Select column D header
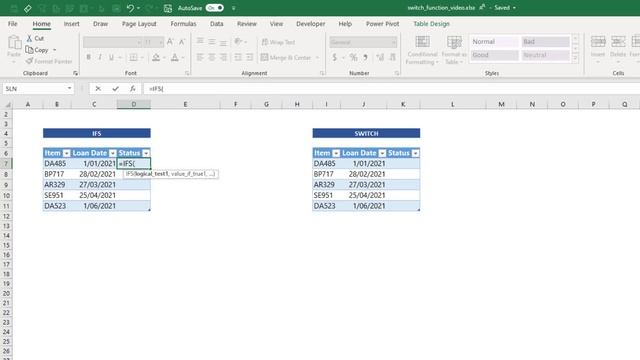Viewport: 640px width, 360px height. pyautogui.click(x=133, y=104)
